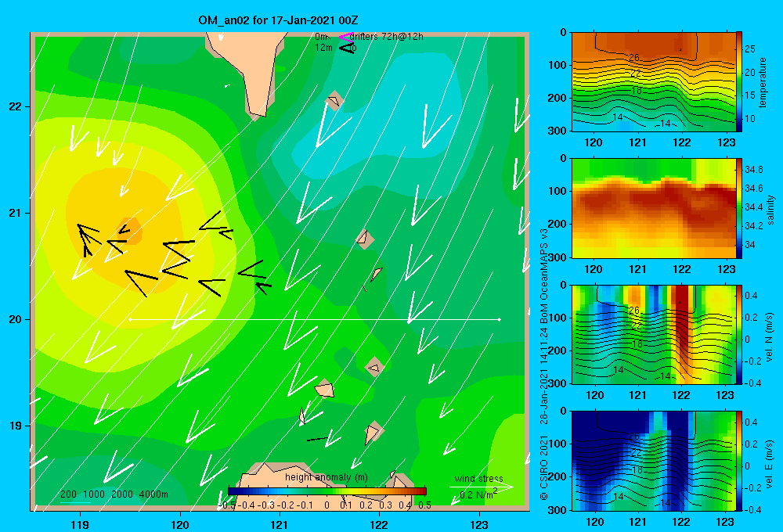Screen dimensions: 783x532
Task: Click the black 12m arrow legend symbol
Action: click(347, 48)
